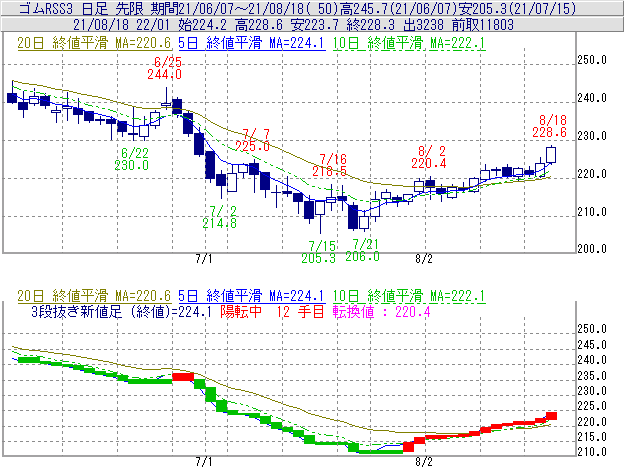Click 220.0 axis label on upper chart
Screen dimensions: 624x475
(x=592, y=174)
